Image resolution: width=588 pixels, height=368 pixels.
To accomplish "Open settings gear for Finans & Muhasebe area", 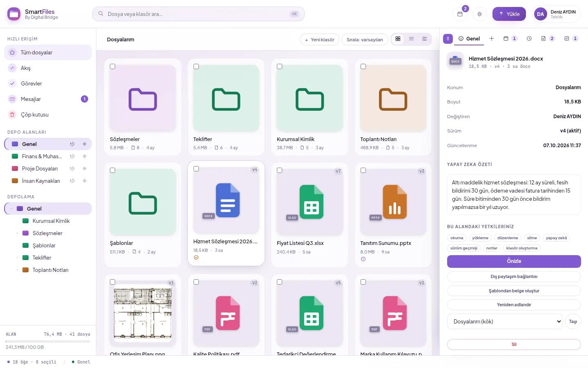I will [85, 156].
